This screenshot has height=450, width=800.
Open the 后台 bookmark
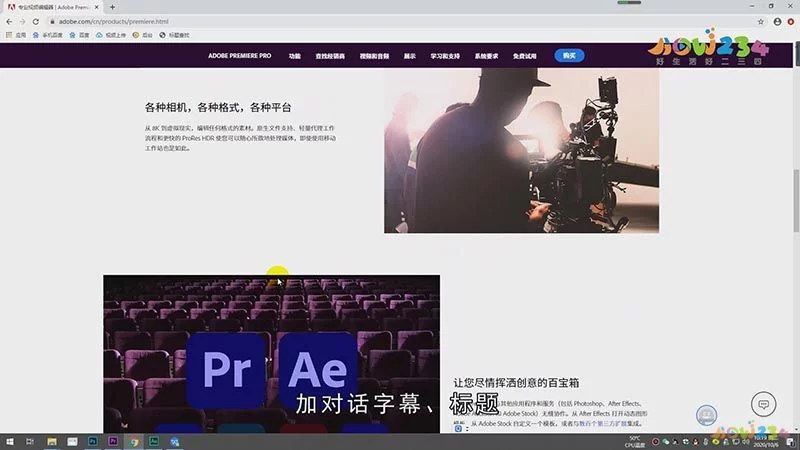coord(142,35)
